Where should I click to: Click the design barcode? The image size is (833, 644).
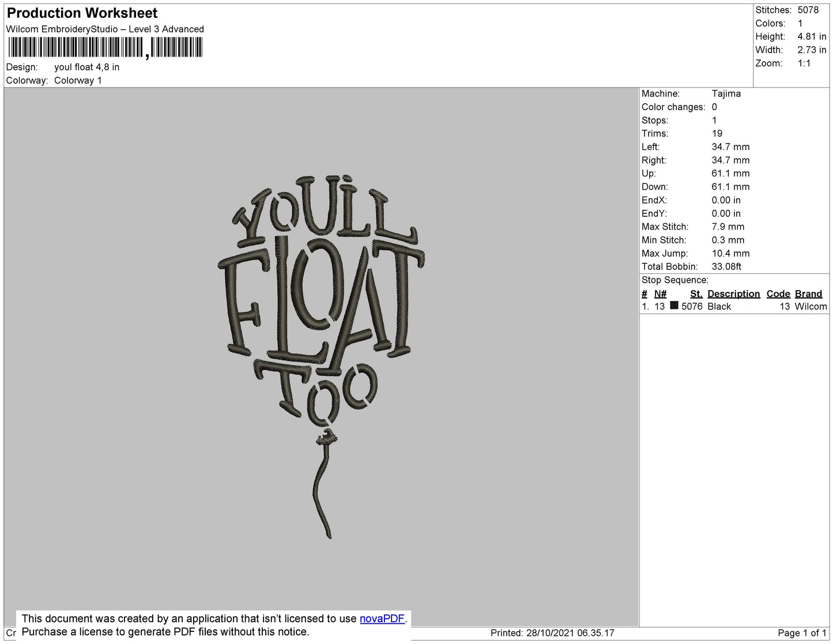pos(105,47)
